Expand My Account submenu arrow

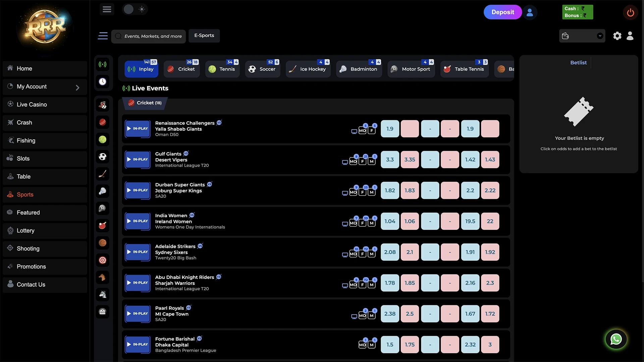[x=77, y=87]
